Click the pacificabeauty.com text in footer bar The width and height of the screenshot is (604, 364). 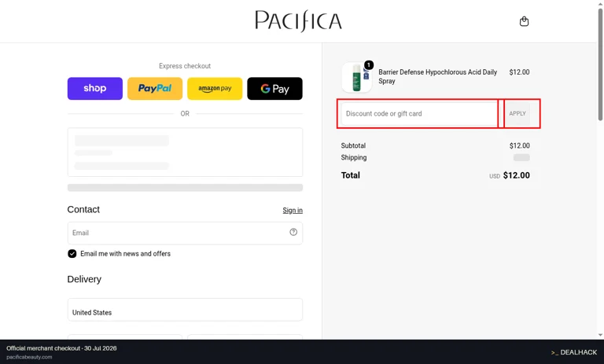pos(29,357)
